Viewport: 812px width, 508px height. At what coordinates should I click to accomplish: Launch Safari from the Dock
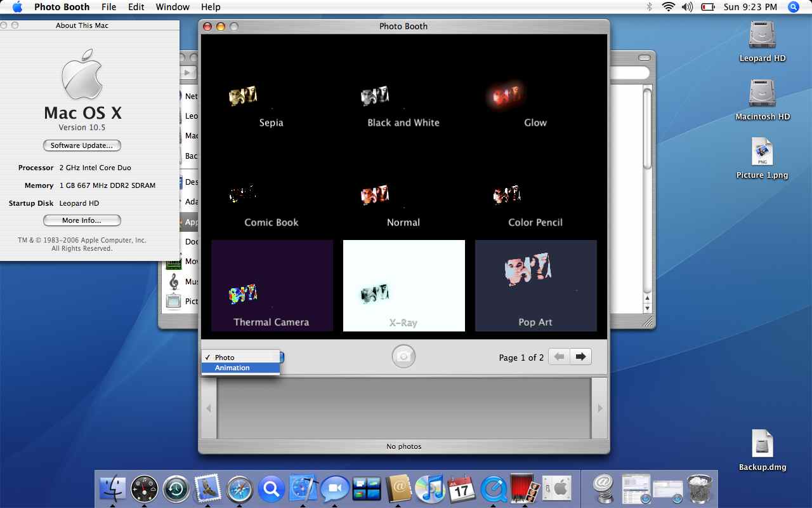240,490
